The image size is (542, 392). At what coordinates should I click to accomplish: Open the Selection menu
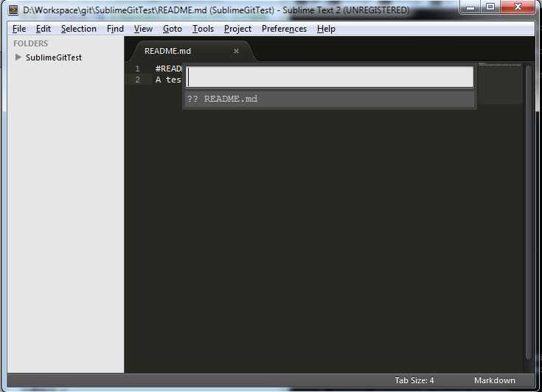78,29
